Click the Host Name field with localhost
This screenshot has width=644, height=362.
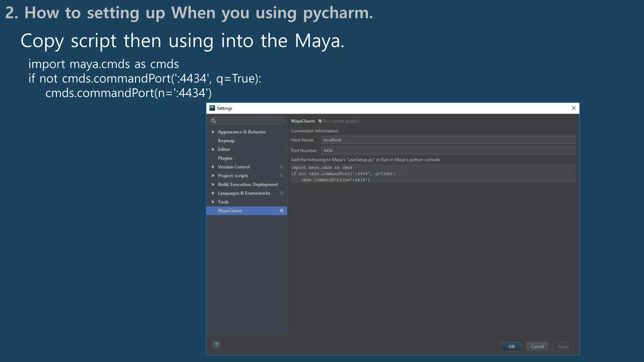pyautogui.click(x=448, y=140)
